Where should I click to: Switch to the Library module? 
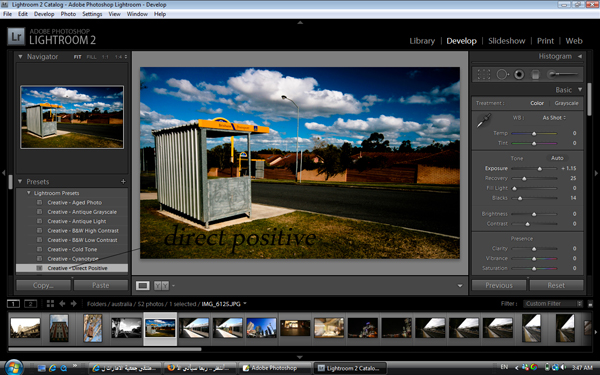pyautogui.click(x=422, y=41)
